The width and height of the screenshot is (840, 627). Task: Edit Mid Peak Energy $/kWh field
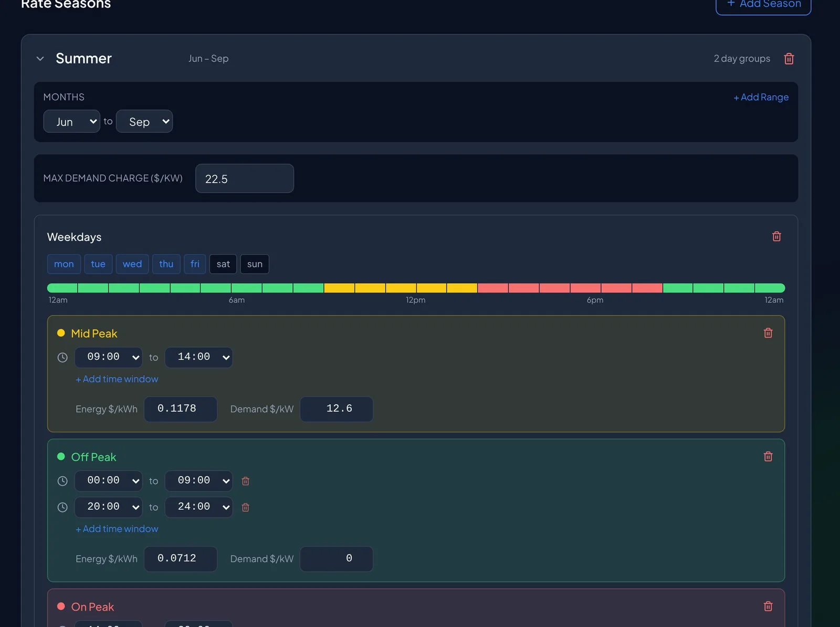[181, 409]
